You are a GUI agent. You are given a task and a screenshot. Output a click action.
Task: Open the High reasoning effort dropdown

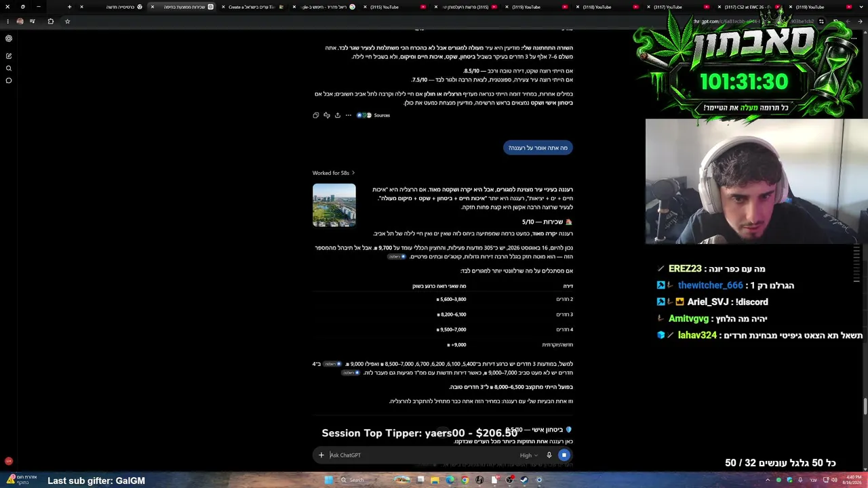click(529, 455)
